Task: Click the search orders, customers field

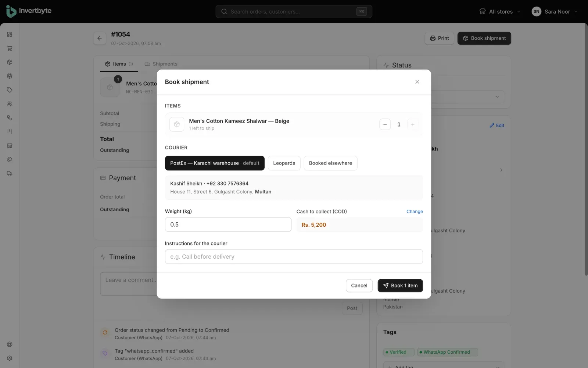Action: coord(294,11)
